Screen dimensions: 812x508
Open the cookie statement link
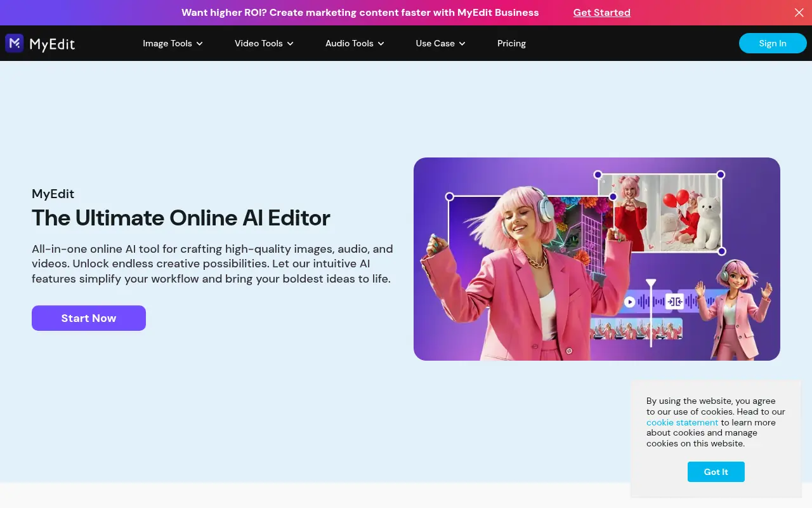click(682, 422)
